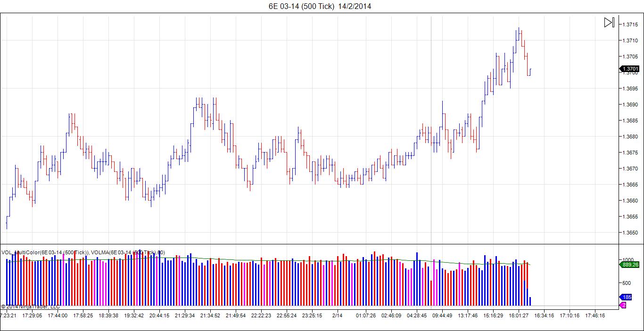Viewport: 644px width, 331px height.
Task: Click the 1000 volume axis label
Action: (x=628, y=260)
